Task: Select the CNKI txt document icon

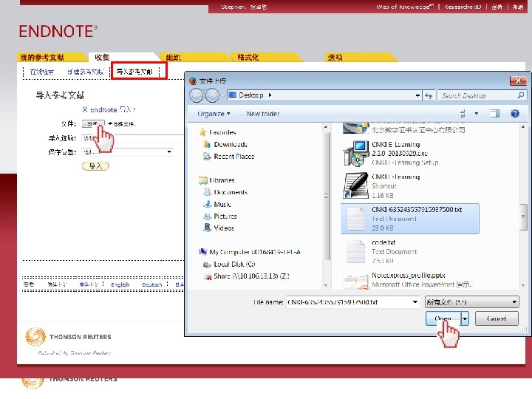Action: 355,219
